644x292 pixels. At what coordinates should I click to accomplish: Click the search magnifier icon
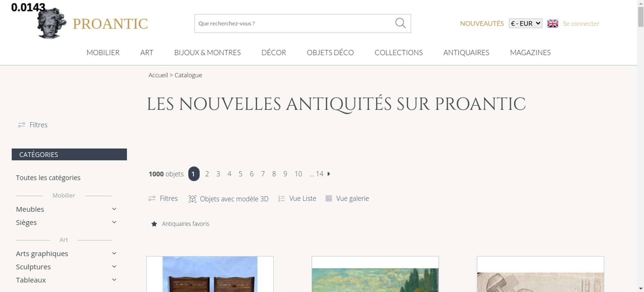pos(400,23)
